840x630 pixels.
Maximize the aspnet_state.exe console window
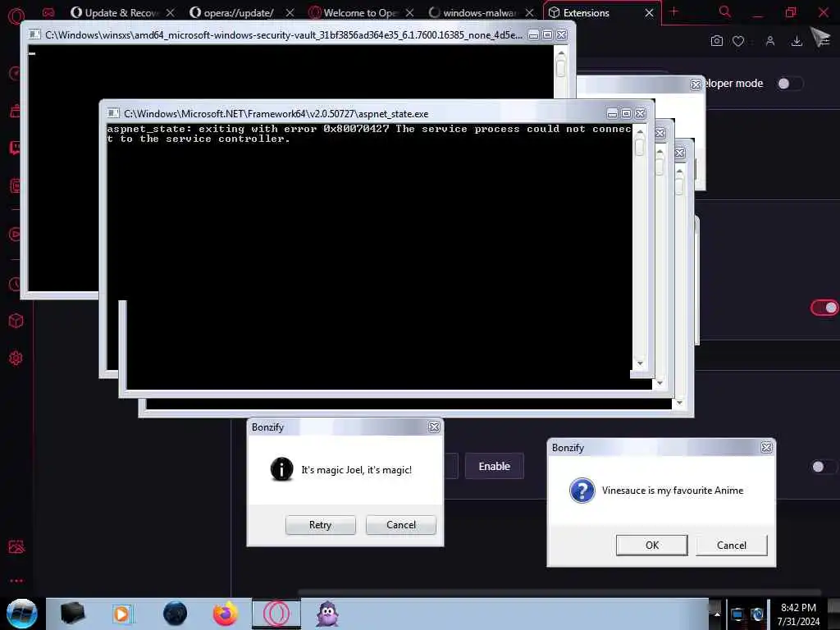[x=626, y=113]
